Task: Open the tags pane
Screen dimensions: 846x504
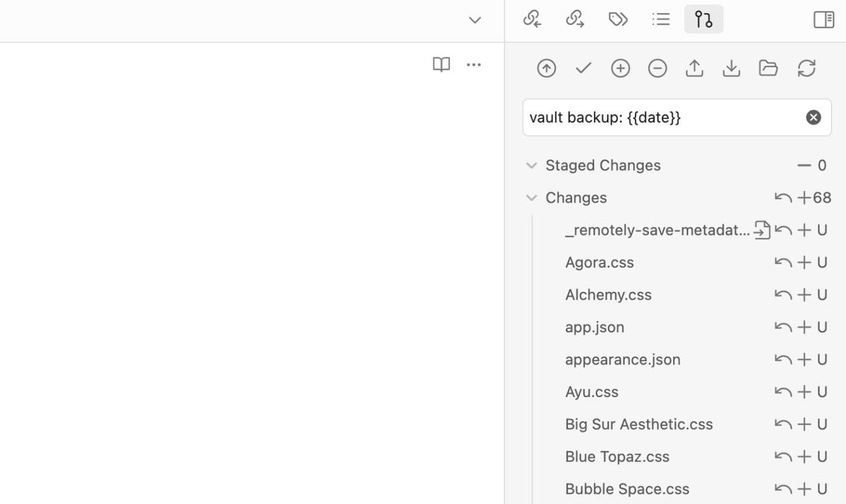Action: [618, 19]
